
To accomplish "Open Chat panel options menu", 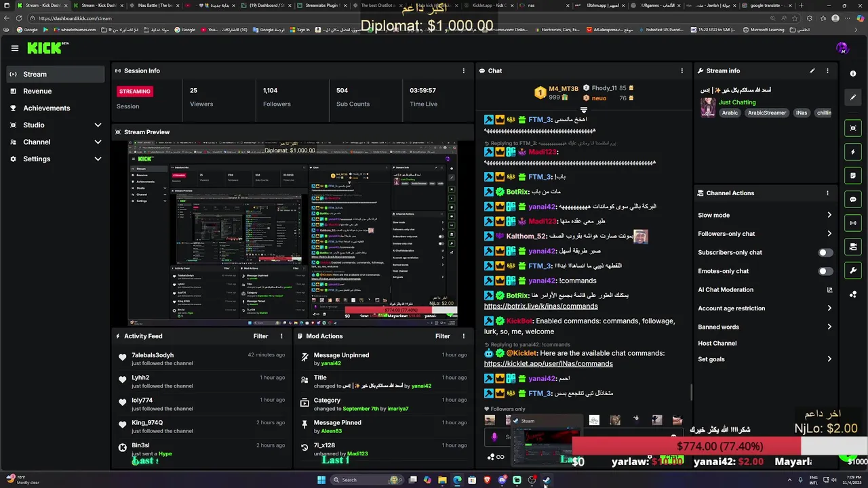I will coord(682,70).
